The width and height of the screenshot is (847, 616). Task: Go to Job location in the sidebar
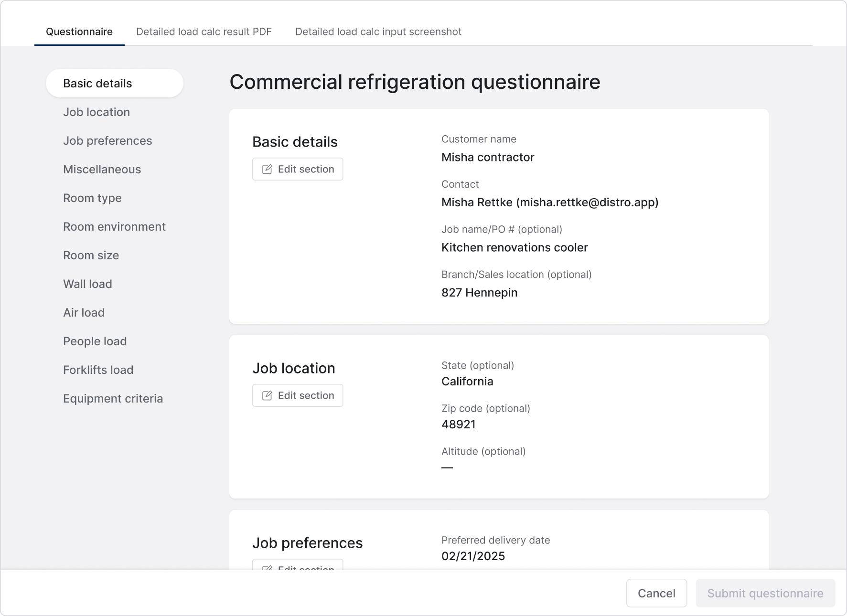96,112
